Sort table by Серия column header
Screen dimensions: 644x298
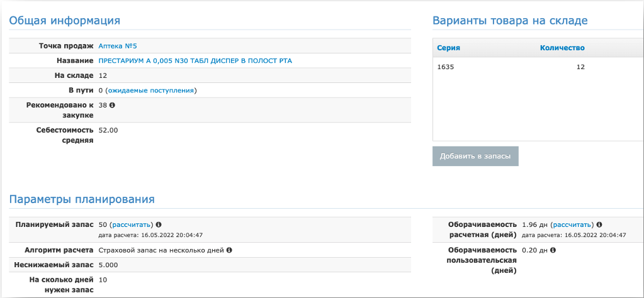click(x=448, y=48)
